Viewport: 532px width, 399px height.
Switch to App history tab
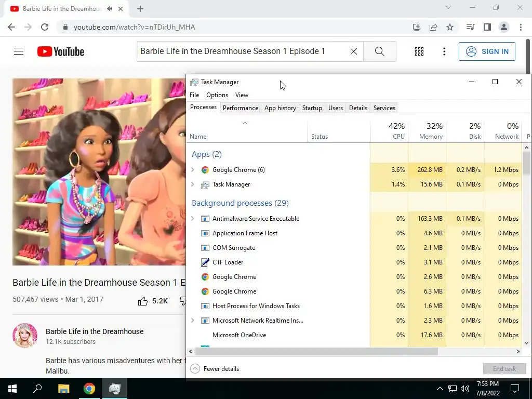[280, 108]
